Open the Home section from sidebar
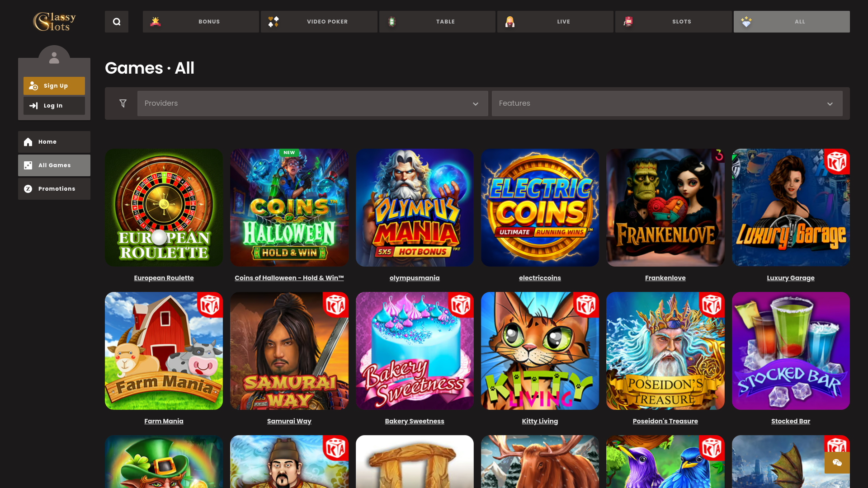This screenshot has height=488, width=868. [54, 141]
